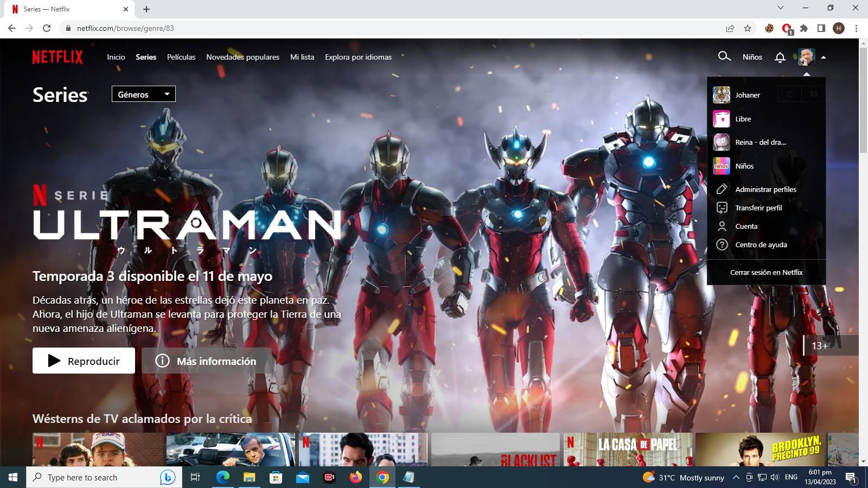Open the Brooklyn Precinto 99 thumbnail
This screenshot has height=488, width=868.
pyautogui.click(x=761, y=450)
